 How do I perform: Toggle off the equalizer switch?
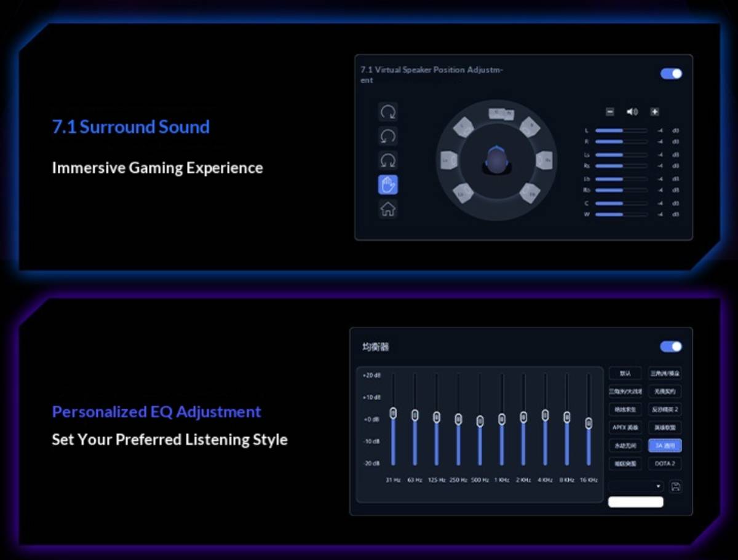click(x=672, y=347)
